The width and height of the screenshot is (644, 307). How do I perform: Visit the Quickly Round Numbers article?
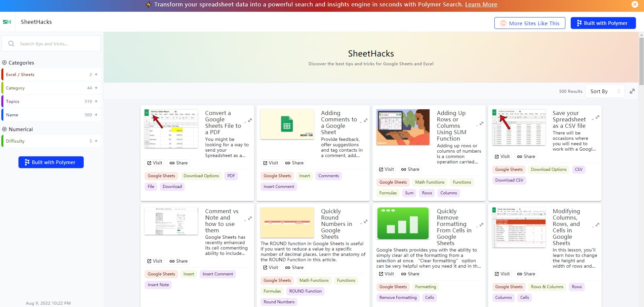[271, 268]
